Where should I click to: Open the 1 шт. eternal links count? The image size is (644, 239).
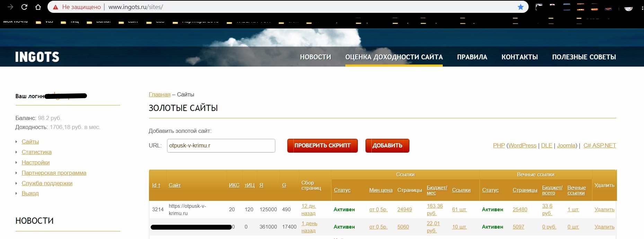[573, 210]
